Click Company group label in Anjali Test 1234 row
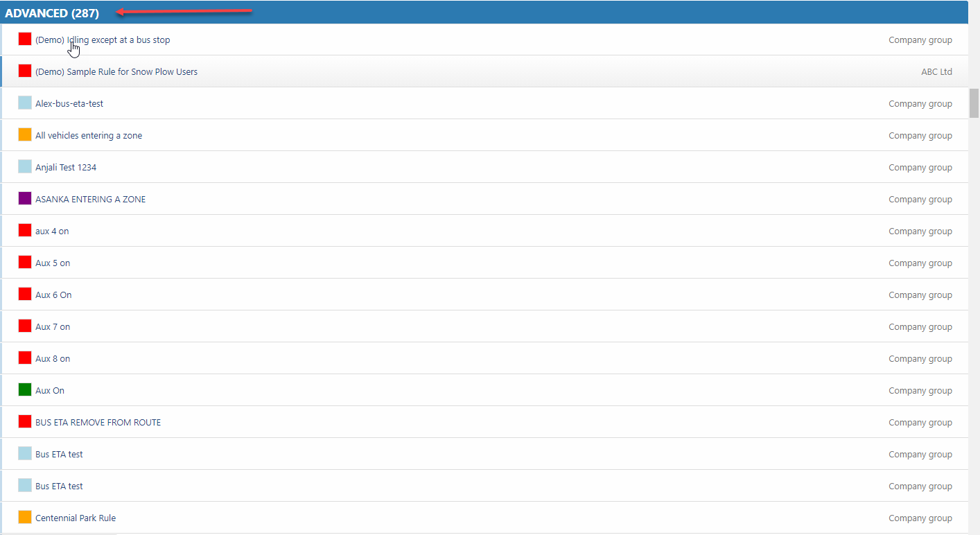This screenshot has width=980, height=535. (920, 168)
